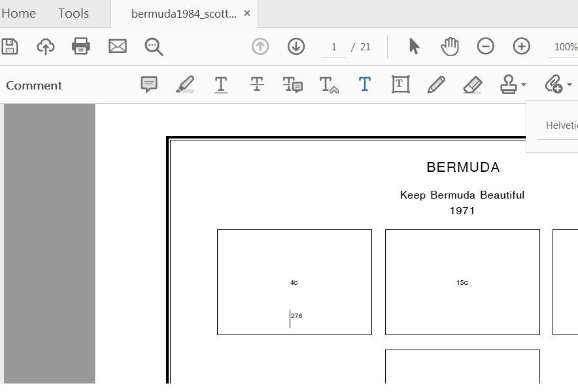Close the bermuda1984_scott document tab
The width and height of the screenshot is (578, 392).
(246, 14)
